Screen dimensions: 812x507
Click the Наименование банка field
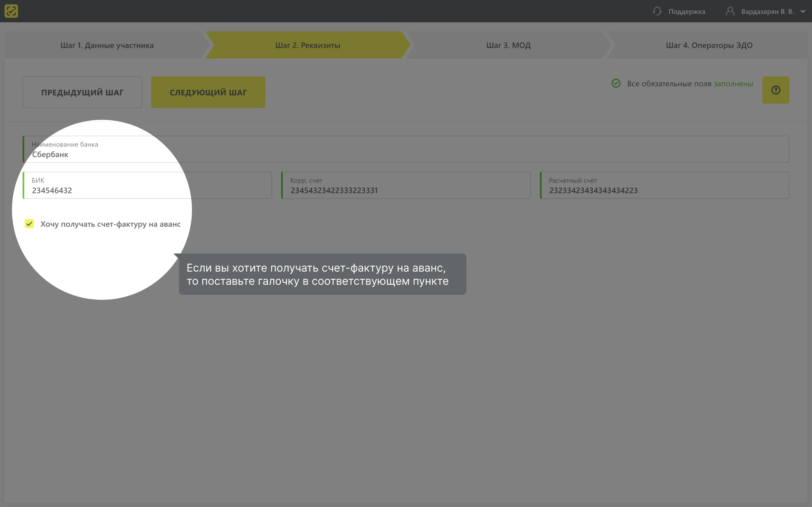coord(406,149)
